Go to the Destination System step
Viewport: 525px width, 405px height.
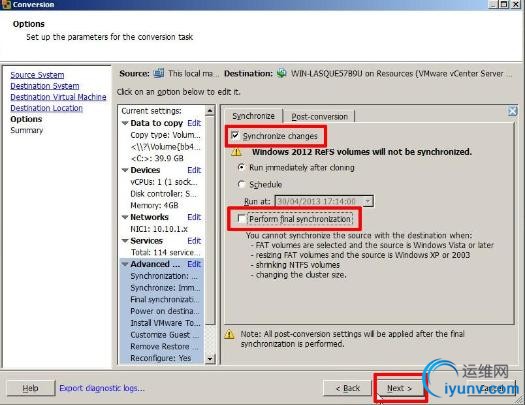(x=45, y=86)
